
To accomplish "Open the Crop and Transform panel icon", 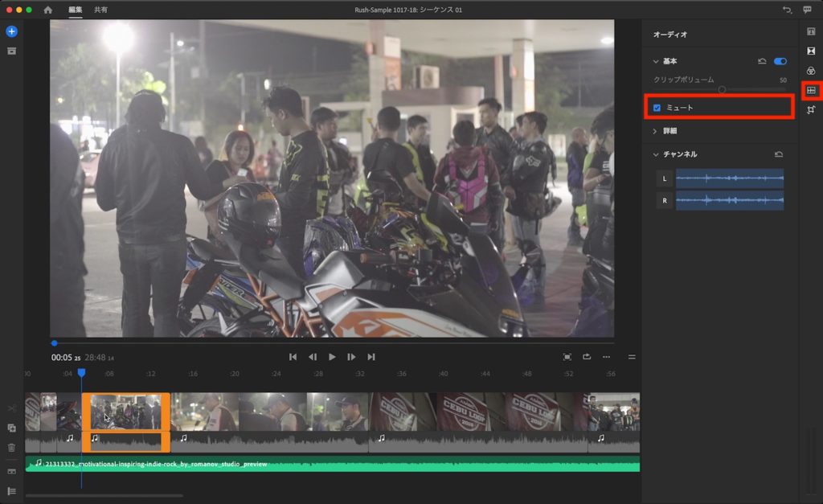I will pos(811,110).
